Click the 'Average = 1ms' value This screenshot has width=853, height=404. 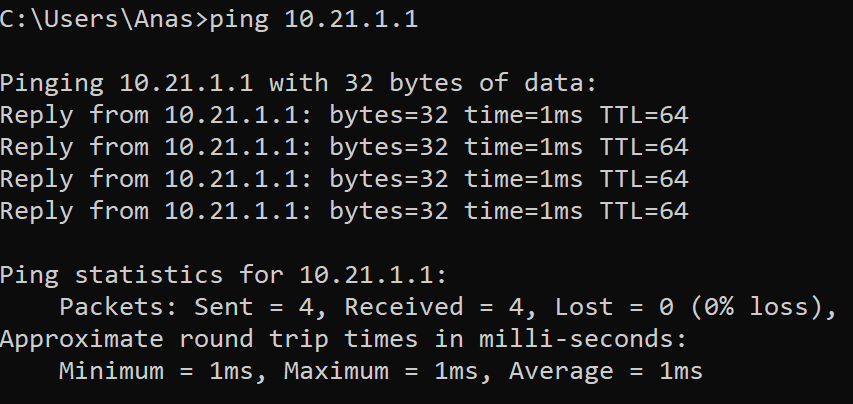pos(606,371)
